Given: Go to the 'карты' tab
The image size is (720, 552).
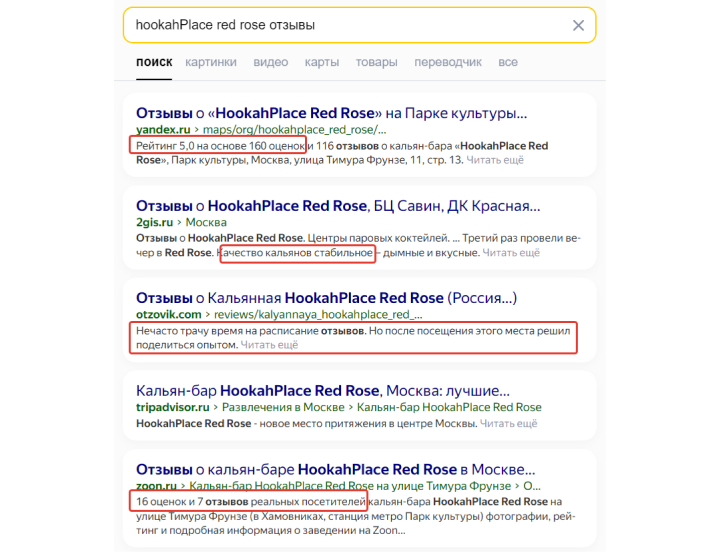Looking at the screenshot, I should click(x=321, y=62).
